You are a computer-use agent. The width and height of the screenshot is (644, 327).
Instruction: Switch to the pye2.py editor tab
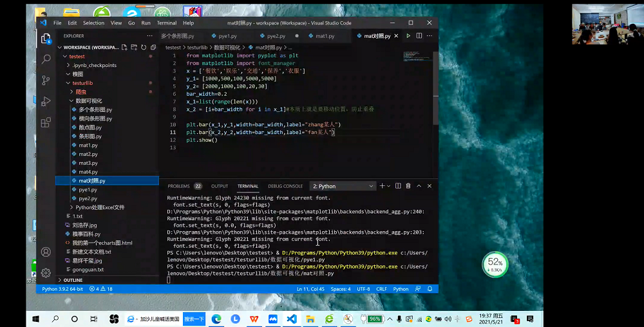(276, 36)
